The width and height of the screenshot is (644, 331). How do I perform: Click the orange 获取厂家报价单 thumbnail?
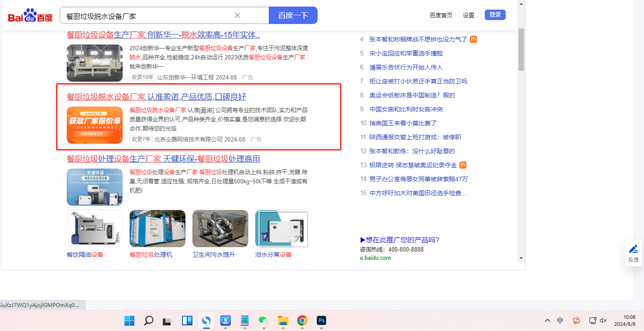point(95,125)
